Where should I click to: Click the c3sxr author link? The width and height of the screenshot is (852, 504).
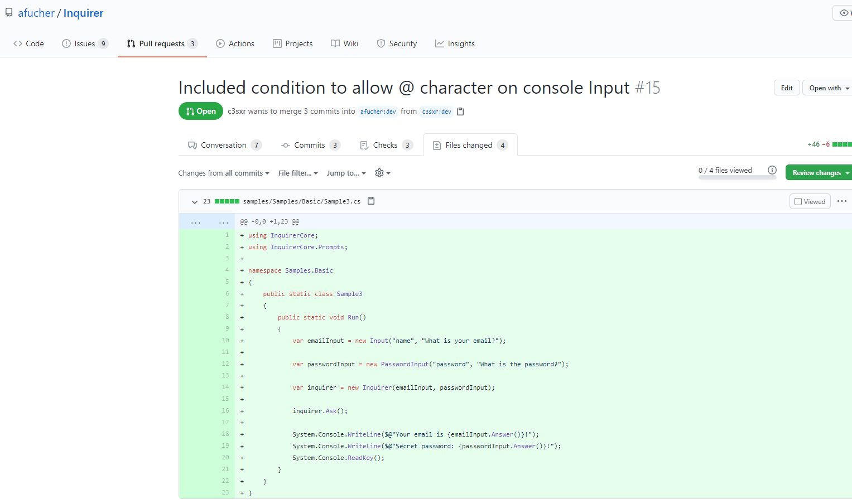coord(237,112)
